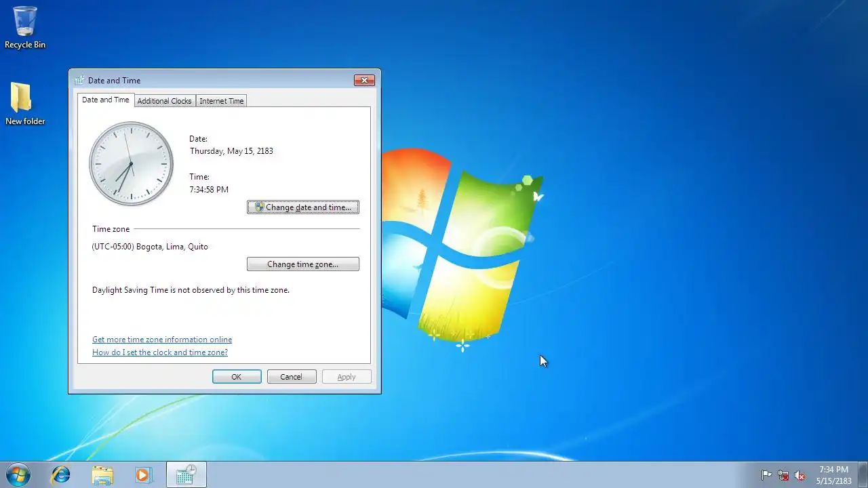
Task: Close the Date and Time dialog
Action: tap(365, 80)
